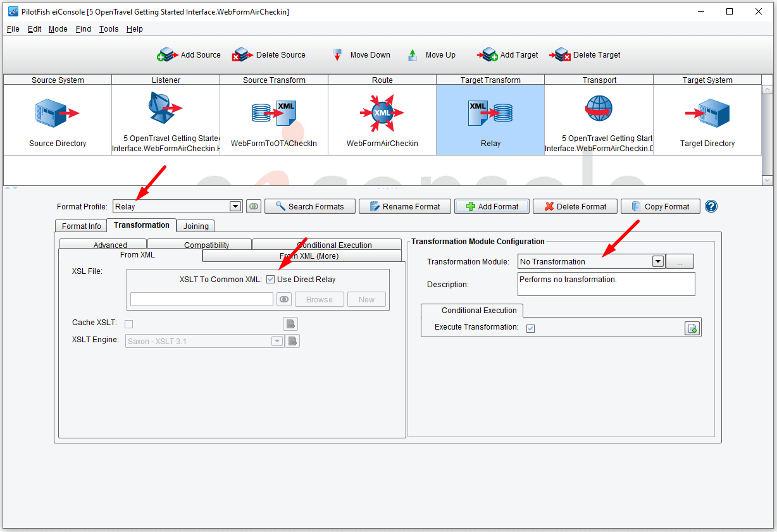This screenshot has height=532, width=777.
Task: Click the Add Source toolbar icon
Action: pos(168,55)
